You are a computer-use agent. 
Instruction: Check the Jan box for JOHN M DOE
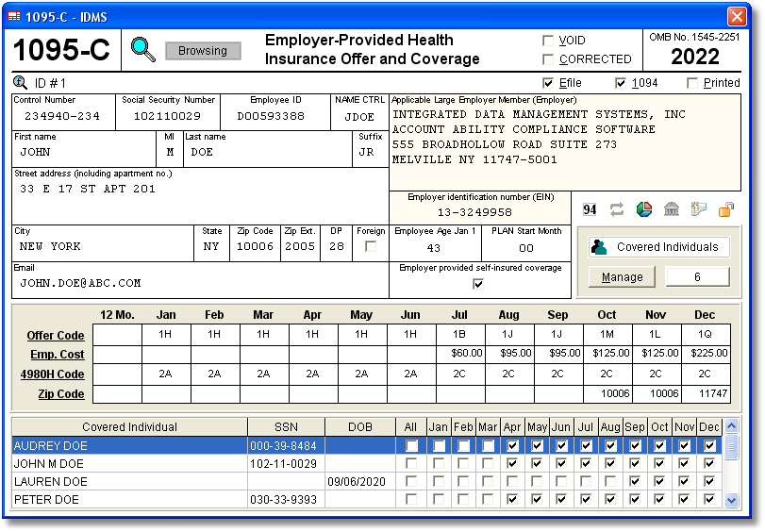[x=439, y=464]
